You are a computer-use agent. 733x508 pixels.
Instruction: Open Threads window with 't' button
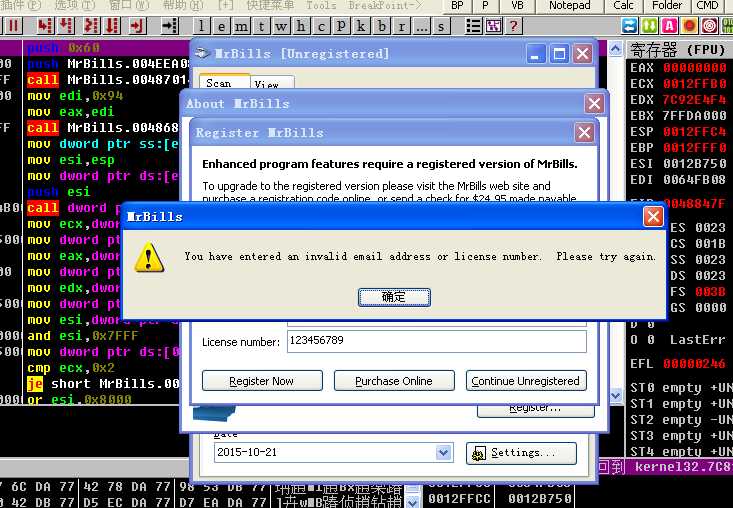pos(261,26)
